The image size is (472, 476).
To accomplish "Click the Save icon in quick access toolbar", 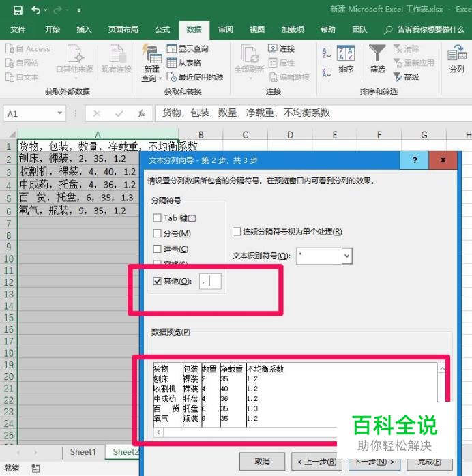I will click(x=18, y=10).
